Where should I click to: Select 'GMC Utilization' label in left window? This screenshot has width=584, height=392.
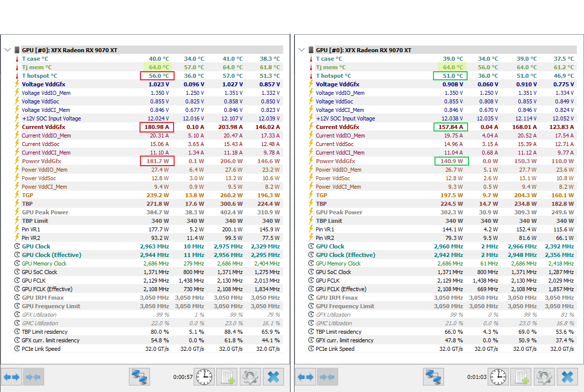coord(40,323)
